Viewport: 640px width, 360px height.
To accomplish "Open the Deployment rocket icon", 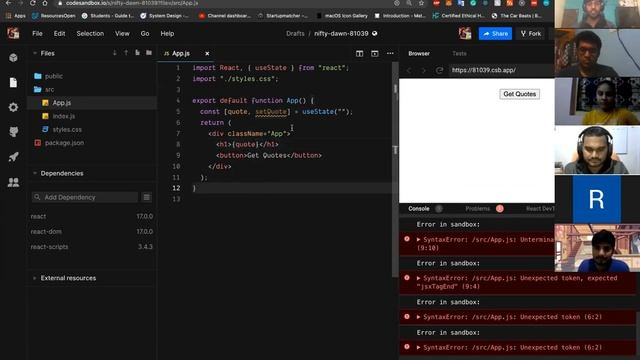I will [x=13, y=157].
